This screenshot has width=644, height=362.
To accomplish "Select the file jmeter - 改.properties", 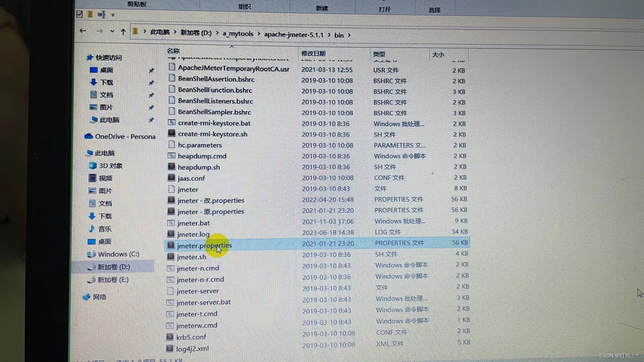I will 211,201.
